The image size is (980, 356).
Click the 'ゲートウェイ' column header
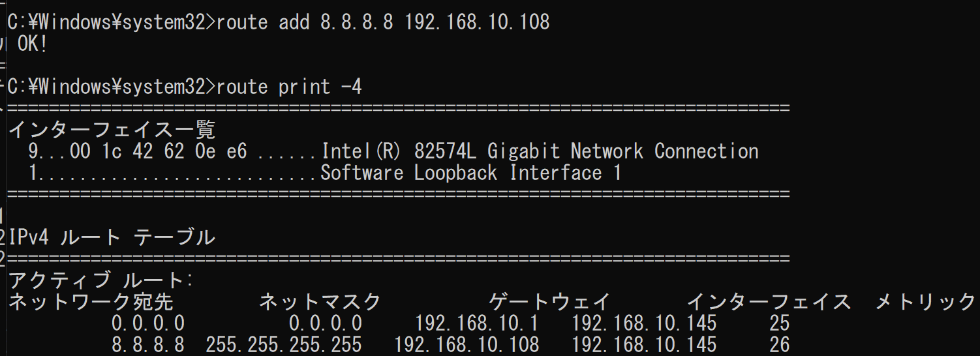click(549, 302)
